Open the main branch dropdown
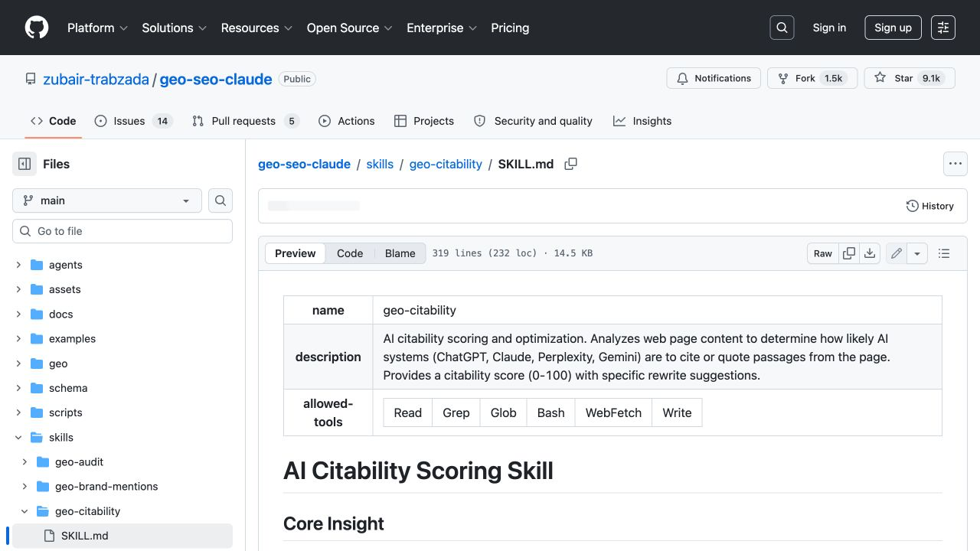 click(107, 201)
